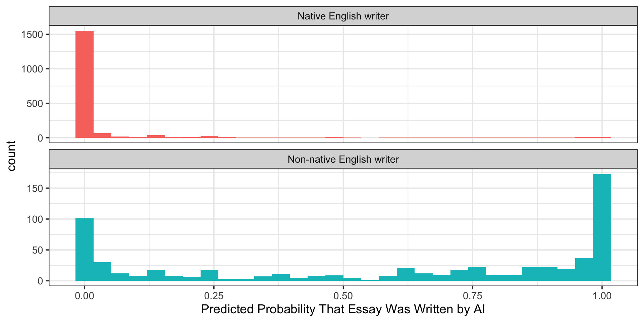Image resolution: width=644 pixels, height=322 pixels.
Task: Select the second teal bar beside the 0.00 bar
Action: click(102, 272)
